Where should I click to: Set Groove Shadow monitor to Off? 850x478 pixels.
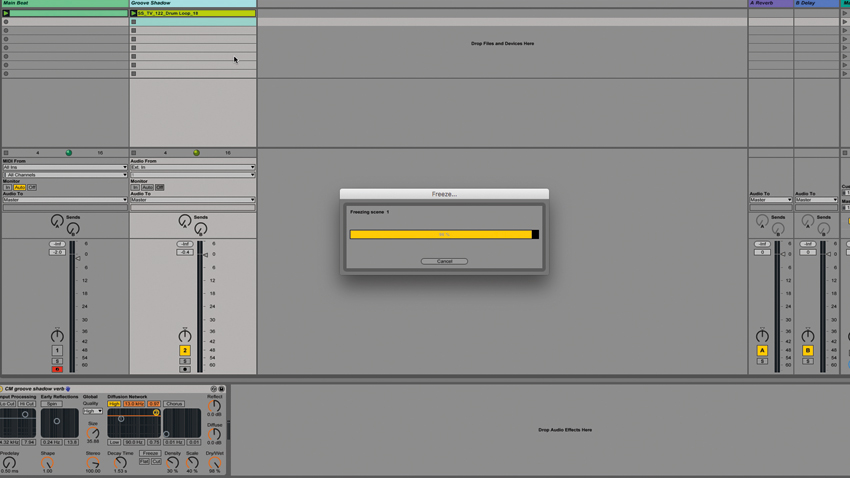pyautogui.click(x=160, y=188)
